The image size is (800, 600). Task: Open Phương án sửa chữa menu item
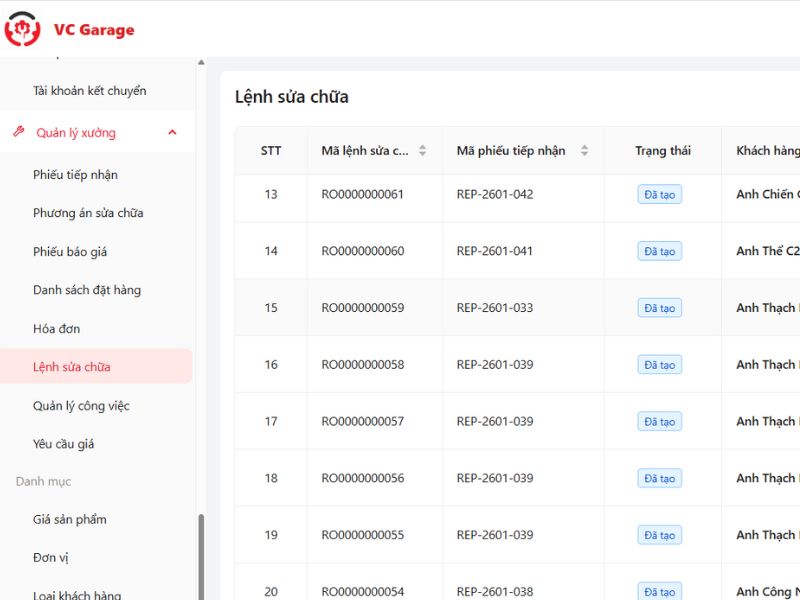click(x=88, y=213)
